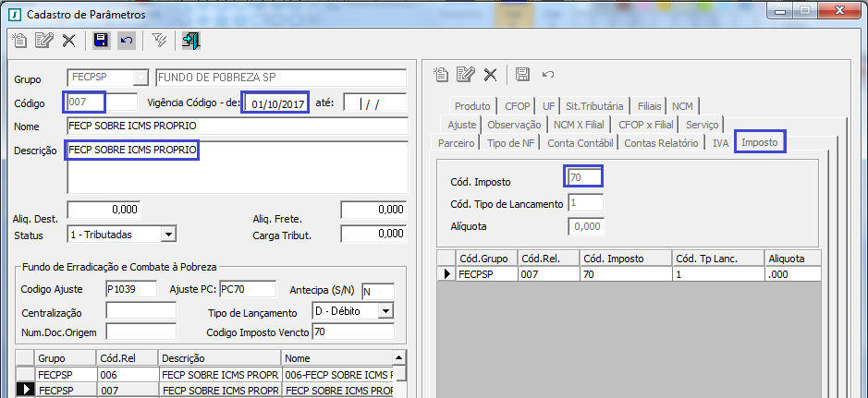
Task: Click the right panel save disk icon
Action: (x=522, y=75)
